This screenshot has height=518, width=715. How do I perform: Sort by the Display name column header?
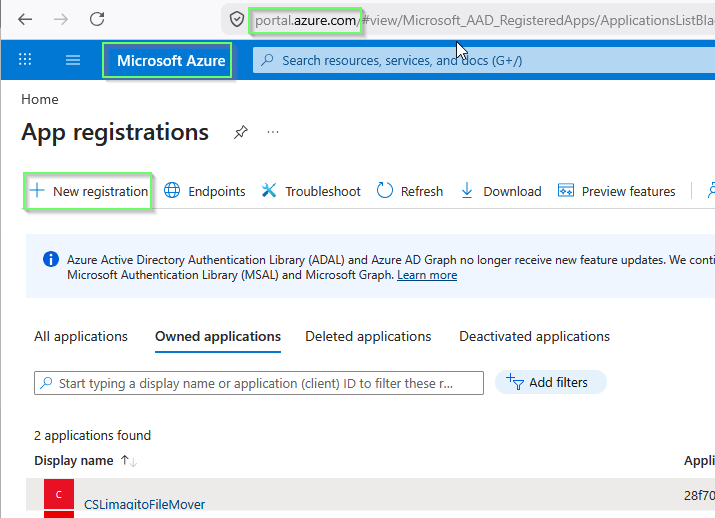pyautogui.click(x=85, y=461)
